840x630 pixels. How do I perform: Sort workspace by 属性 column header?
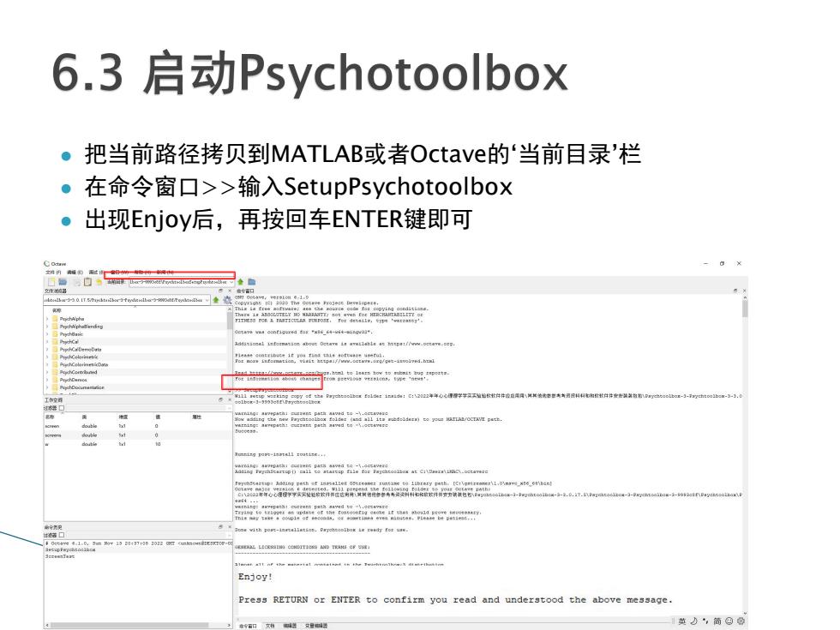click(x=196, y=417)
